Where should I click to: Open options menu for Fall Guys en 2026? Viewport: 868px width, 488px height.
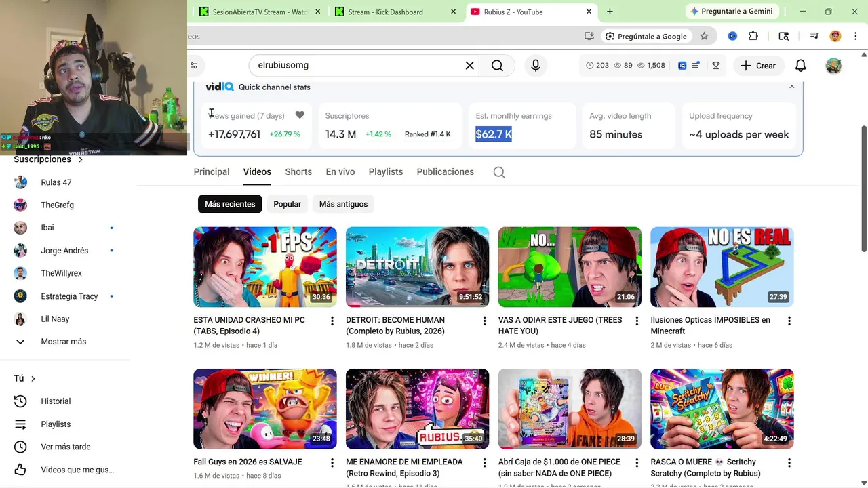point(332,463)
